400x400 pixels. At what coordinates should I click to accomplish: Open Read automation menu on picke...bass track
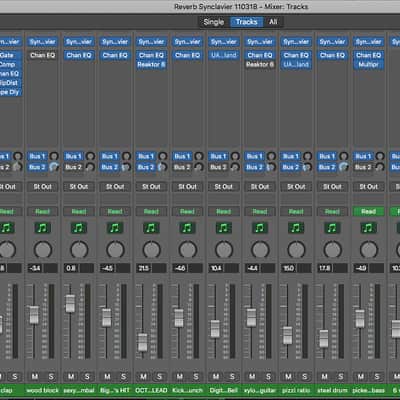coord(368,211)
